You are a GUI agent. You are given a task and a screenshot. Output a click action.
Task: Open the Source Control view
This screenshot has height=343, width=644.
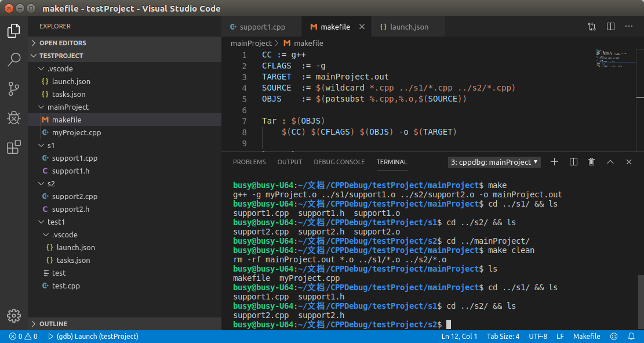(x=13, y=89)
